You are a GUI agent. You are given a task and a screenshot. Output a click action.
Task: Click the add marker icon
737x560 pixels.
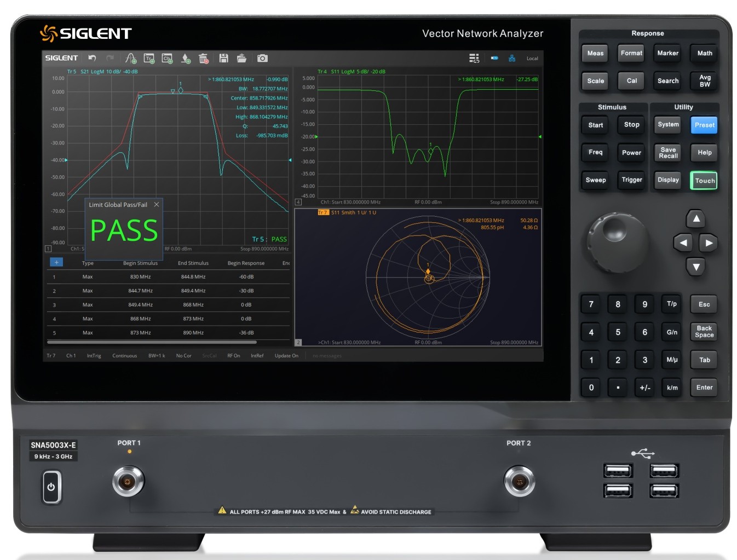186,58
